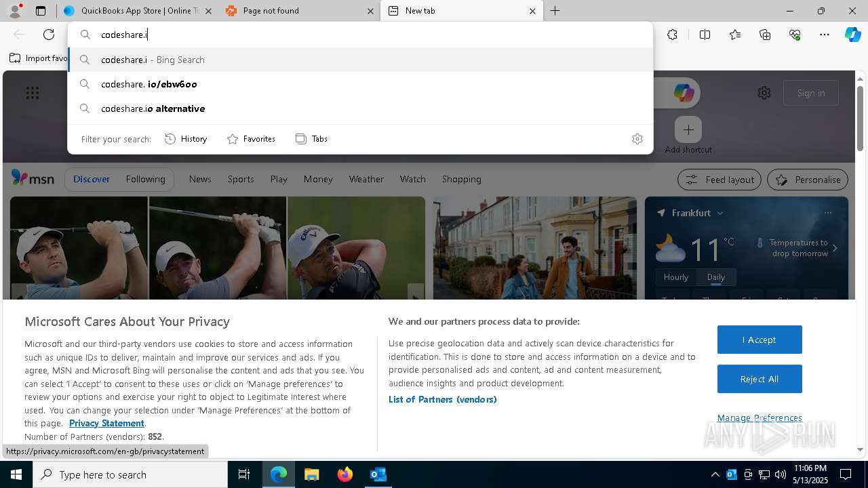This screenshot has height=488, width=868.
Task: Open the Copilot sidebar icon
Action: 853,35
